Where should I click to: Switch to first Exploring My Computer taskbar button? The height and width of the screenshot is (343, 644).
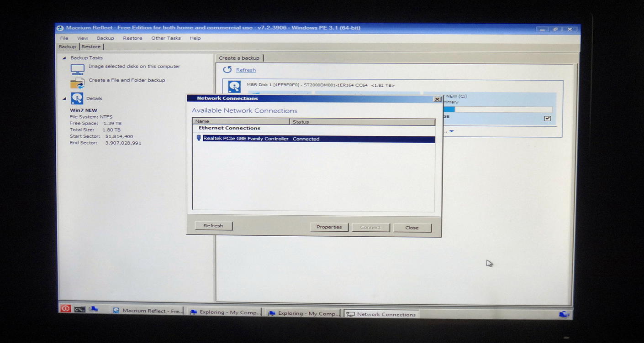tap(225, 312)
